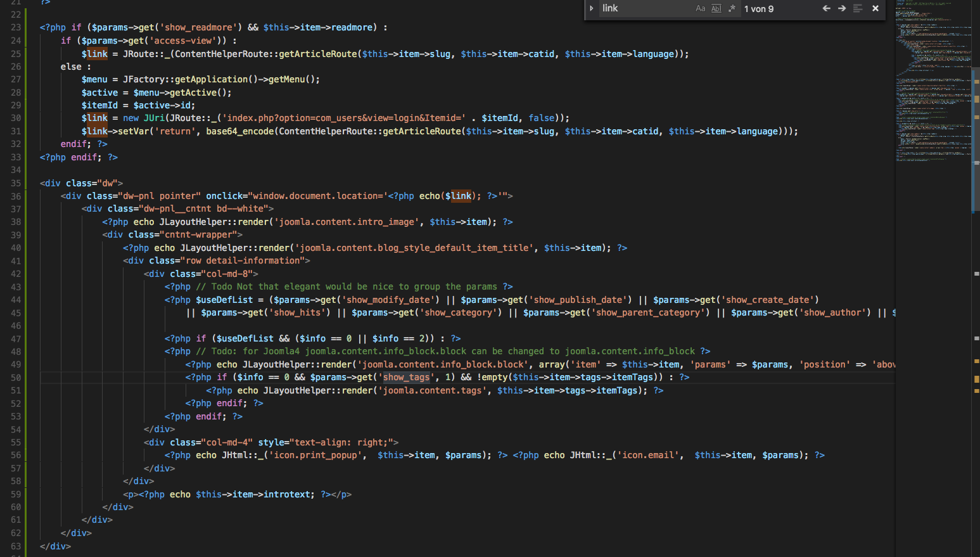Click "col-md-4" class value on line 55

[227, 442]
